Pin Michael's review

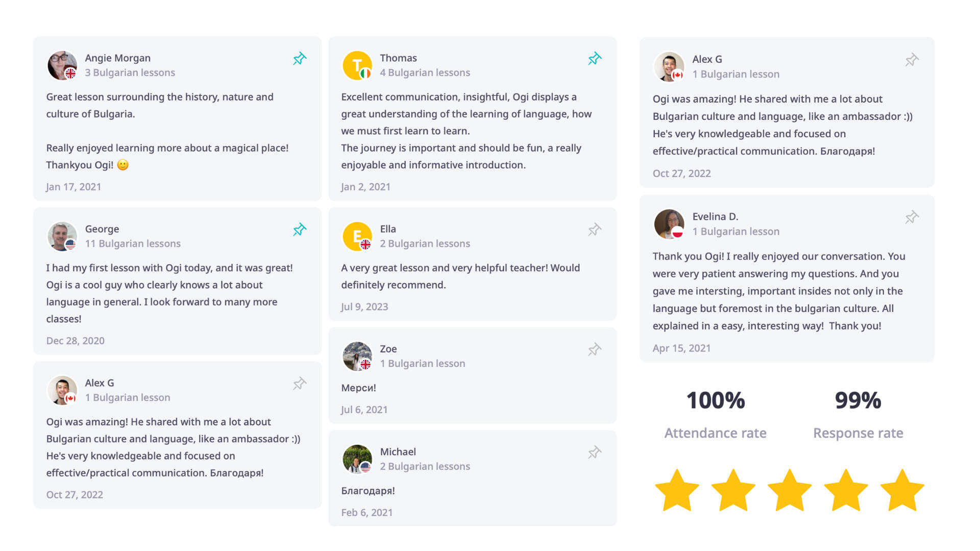point(595,453)
